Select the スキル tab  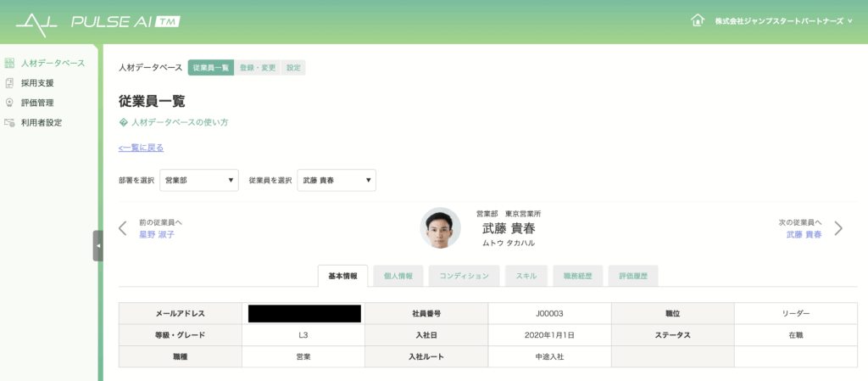[x=526, y=276]
